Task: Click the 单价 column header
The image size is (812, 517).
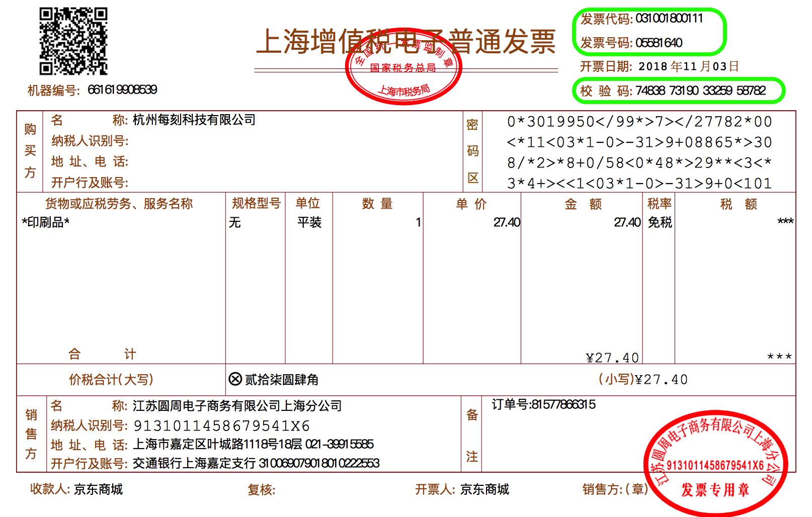Action: pyautogui.click(x=471, y=204)
